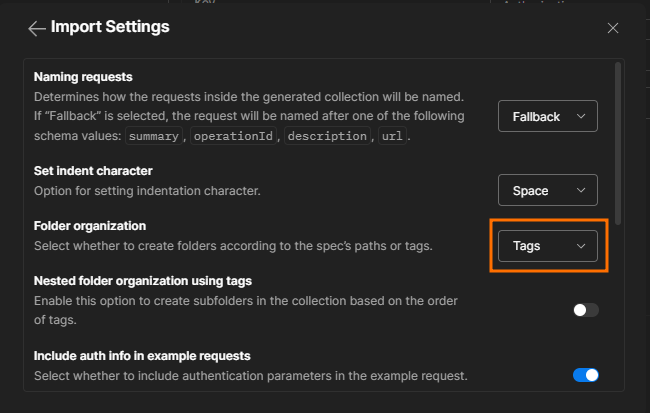
Task: Close the Import Settings dialog
Action: click(613, 28)
